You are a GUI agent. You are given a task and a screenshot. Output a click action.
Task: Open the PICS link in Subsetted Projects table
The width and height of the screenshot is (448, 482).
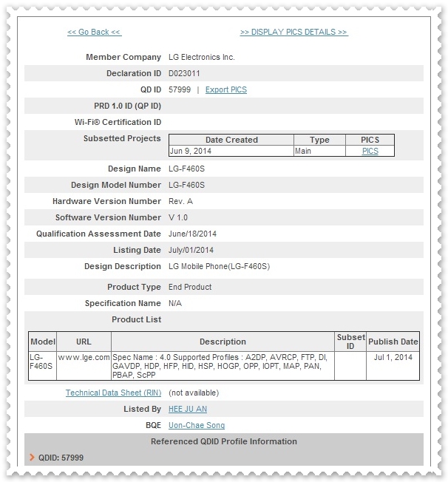370,151
